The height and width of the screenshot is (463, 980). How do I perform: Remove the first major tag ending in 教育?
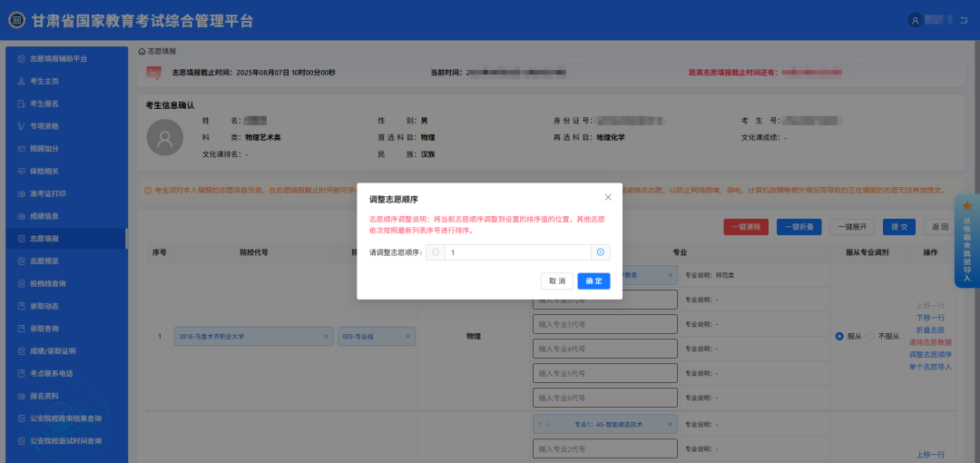(x=671, y=275)
